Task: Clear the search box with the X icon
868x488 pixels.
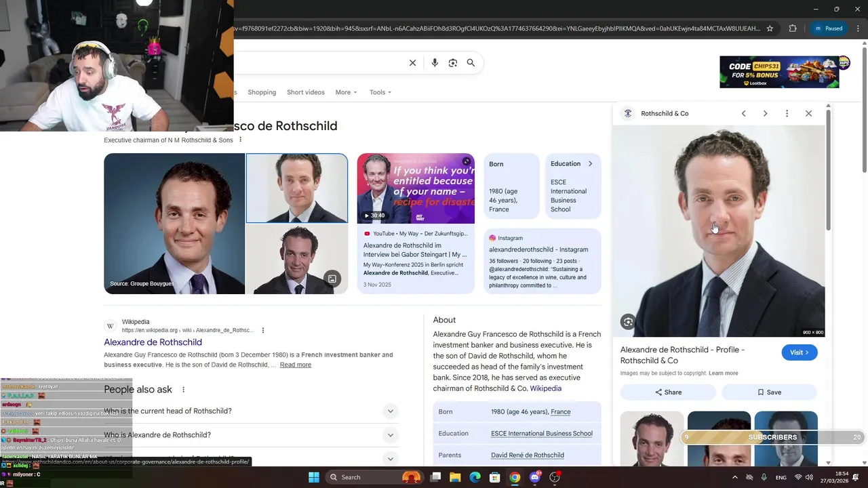Action: point(412,63)
